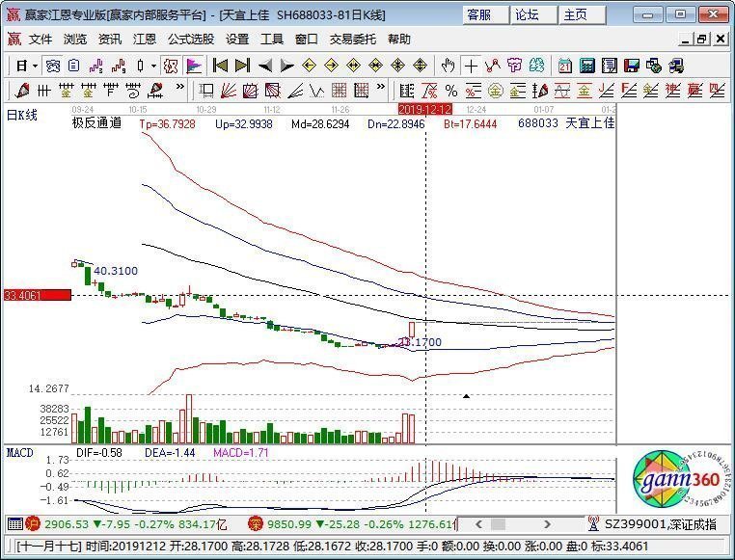Open the notepad toolbar icon
735x560 pixels.
pos(610,66)
